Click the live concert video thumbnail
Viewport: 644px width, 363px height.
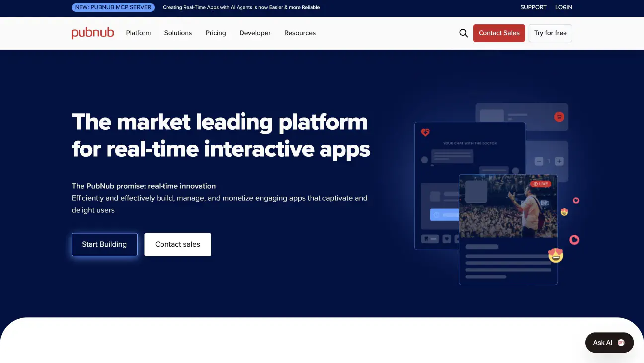pyautogui.click(x=508, y=206)
